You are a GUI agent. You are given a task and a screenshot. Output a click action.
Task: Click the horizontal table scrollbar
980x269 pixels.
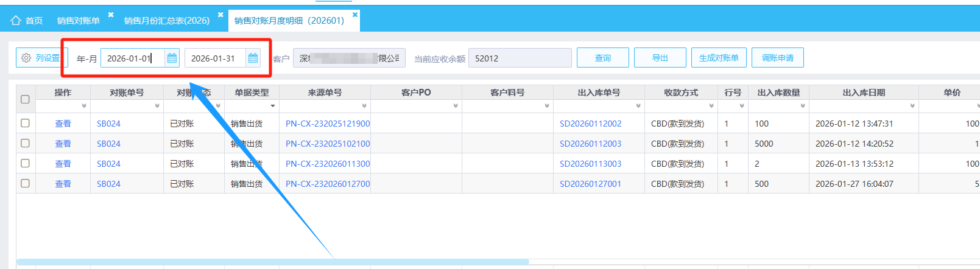272,262
